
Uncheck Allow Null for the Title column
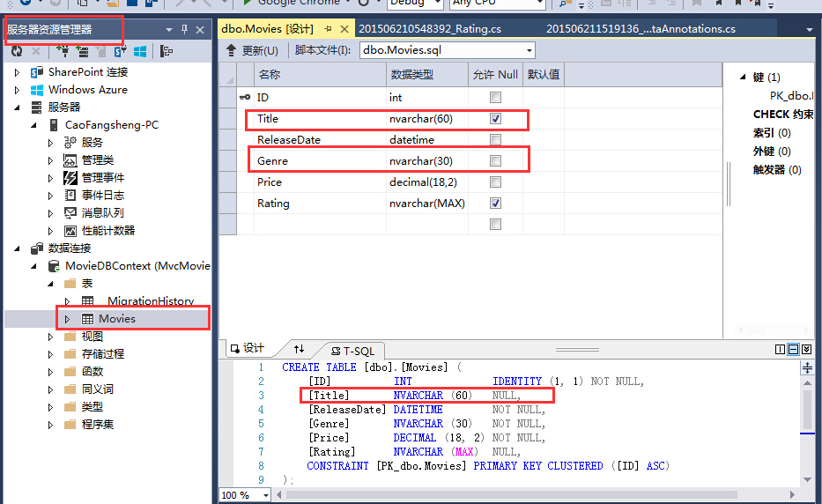click(495, 119)
